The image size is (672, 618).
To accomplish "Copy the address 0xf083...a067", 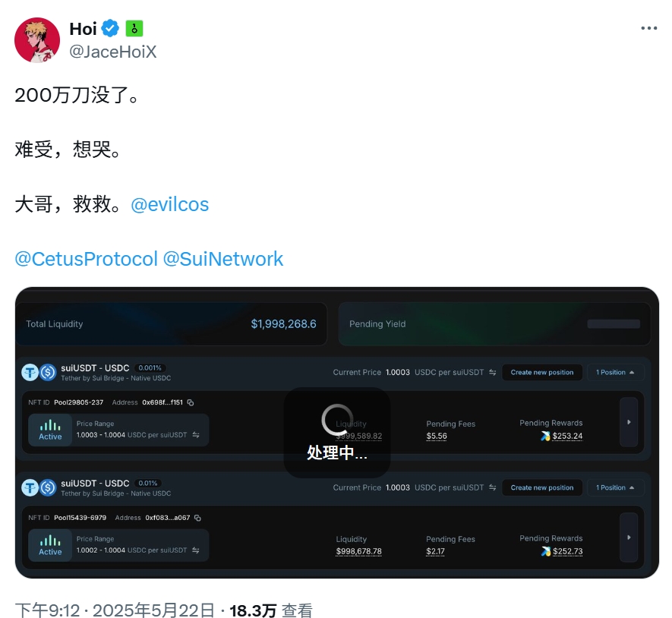I will (197, 518).
